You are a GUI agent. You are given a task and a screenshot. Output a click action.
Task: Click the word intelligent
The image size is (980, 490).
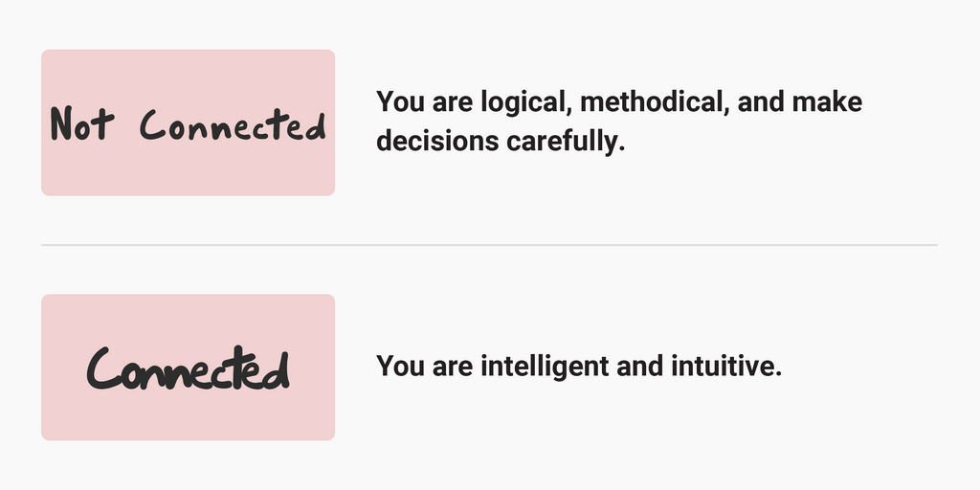coord(545,367)
